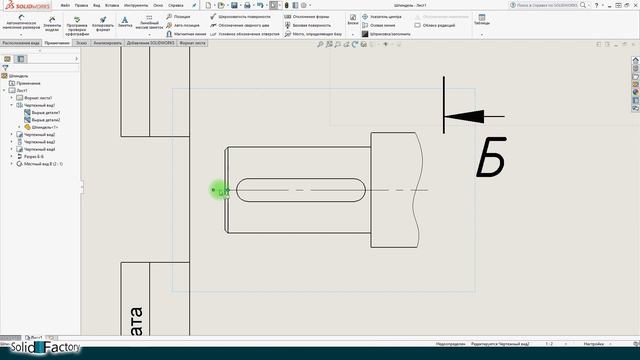Insert a Шероховатость поверхности symbol
This screenshot has height=360, width=640.
[240, 17]
